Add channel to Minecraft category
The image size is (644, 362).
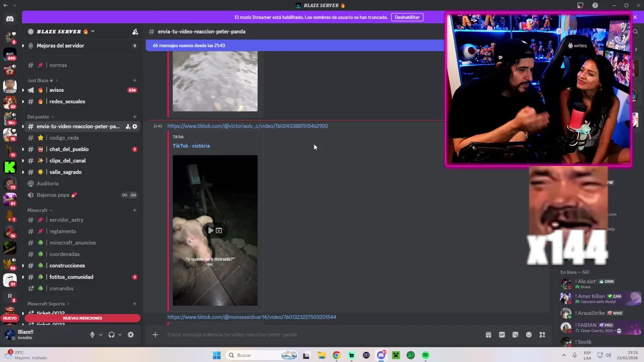coord(134,210)
